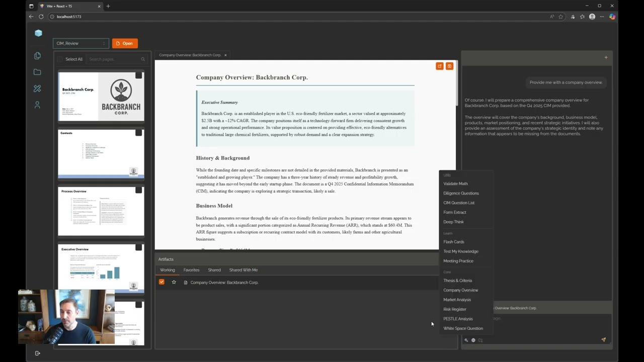Close the Company Overview document tab
644x362 pixels.
225,55
